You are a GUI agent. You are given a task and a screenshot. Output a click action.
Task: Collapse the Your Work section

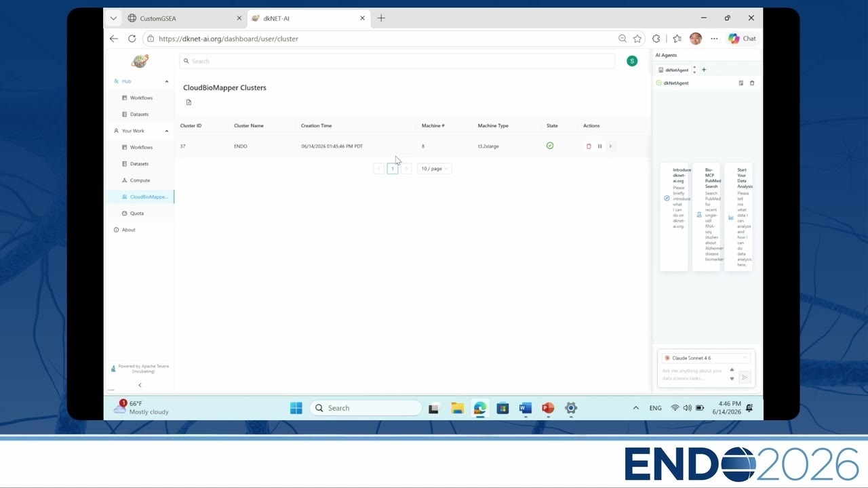pos(167,131)
